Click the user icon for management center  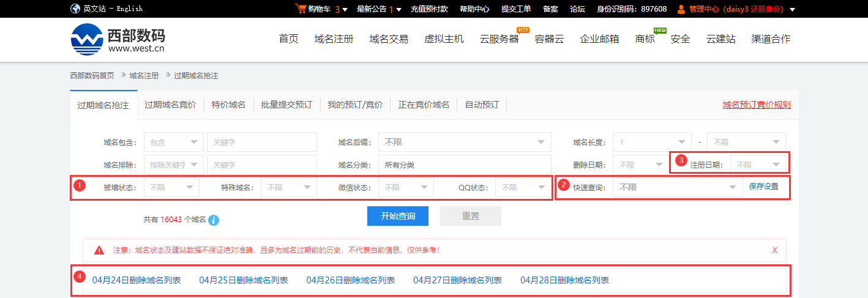[681, 9]
